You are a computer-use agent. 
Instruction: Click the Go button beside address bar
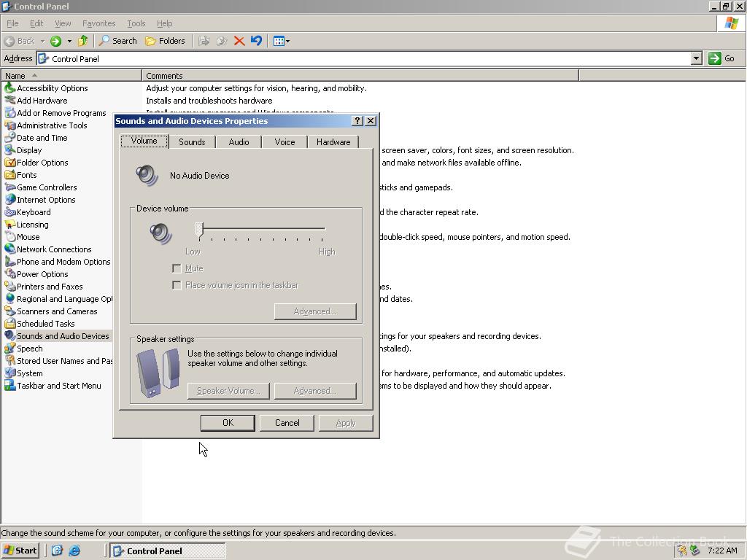click(x=721, y=58)
